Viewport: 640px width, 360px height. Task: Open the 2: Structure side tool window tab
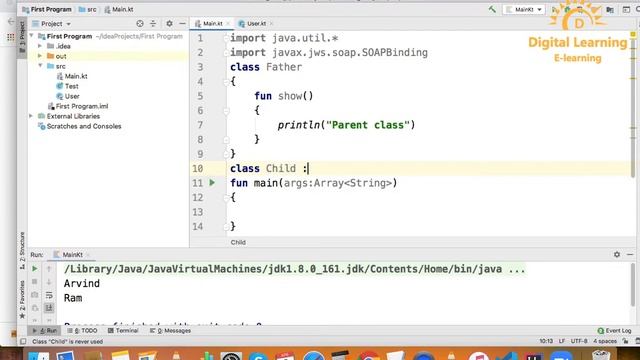point(22,251)
